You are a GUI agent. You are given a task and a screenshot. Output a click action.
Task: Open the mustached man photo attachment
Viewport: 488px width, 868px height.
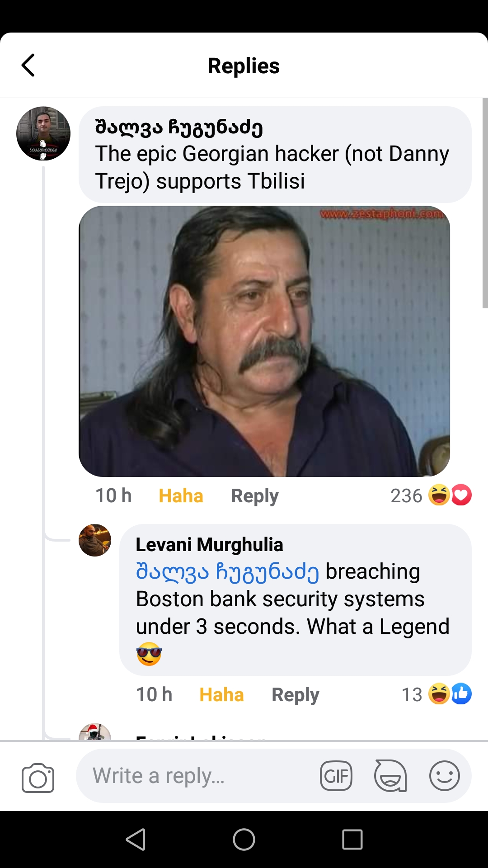point(264,341)
